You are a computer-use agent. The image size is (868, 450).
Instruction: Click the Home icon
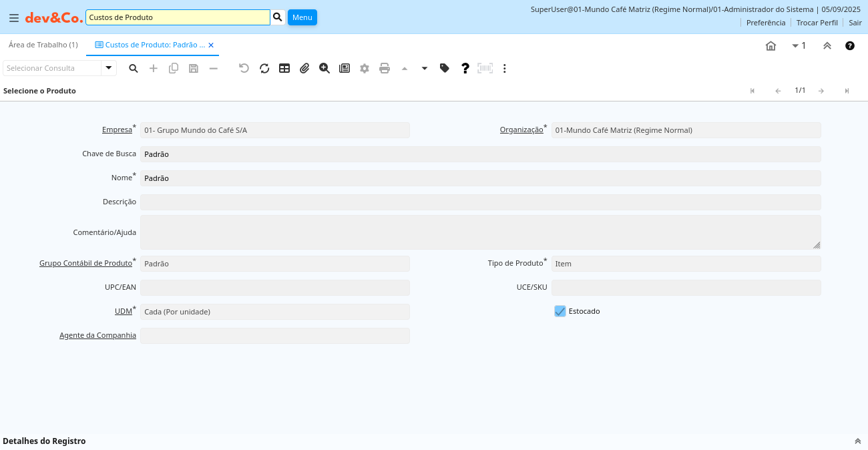pyautogui.click(x=771, y=45)
